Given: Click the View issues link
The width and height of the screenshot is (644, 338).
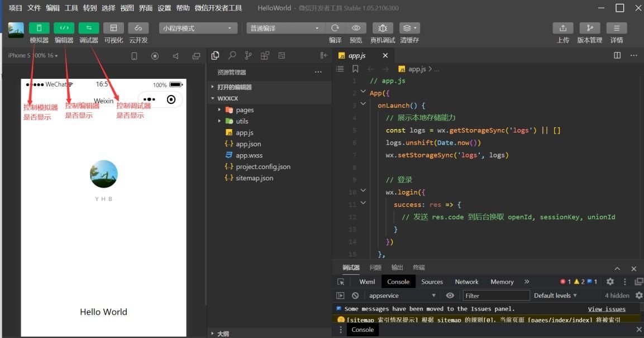Looking at the screenshot, I should [x=607, y=309].
